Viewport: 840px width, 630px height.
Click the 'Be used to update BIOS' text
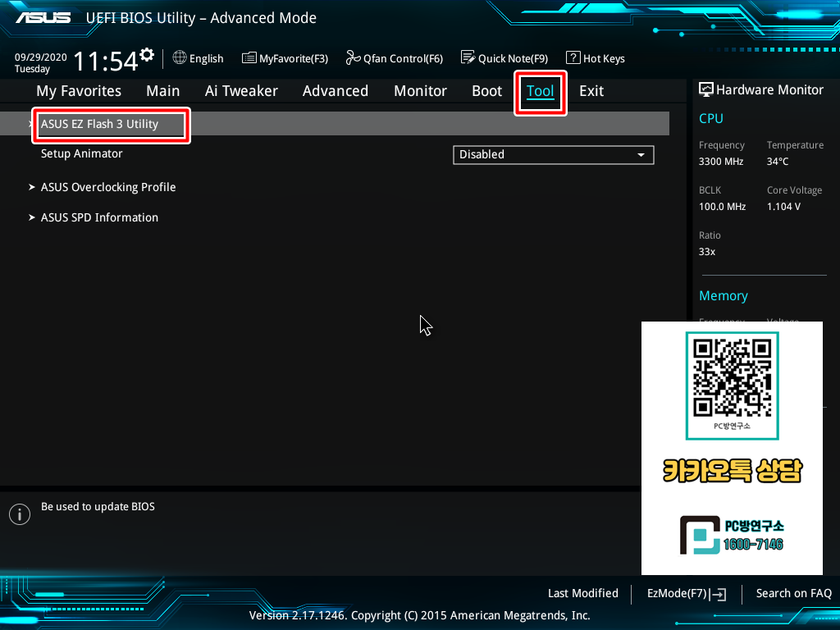[x=98, y=507]
